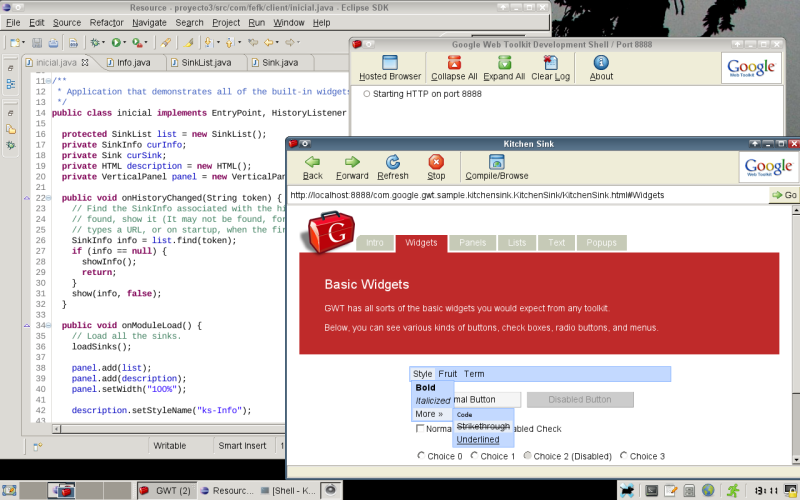800x500 pixels.
Task: Click Collapse All in GWT Development Shell
Action: point(454,68)
